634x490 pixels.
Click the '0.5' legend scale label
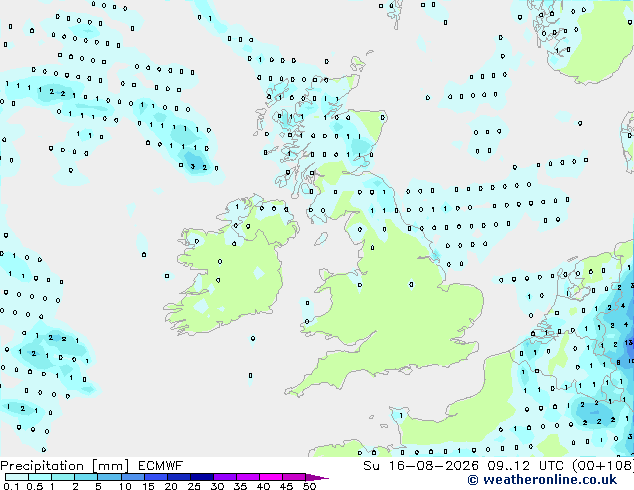click(35, 486)
